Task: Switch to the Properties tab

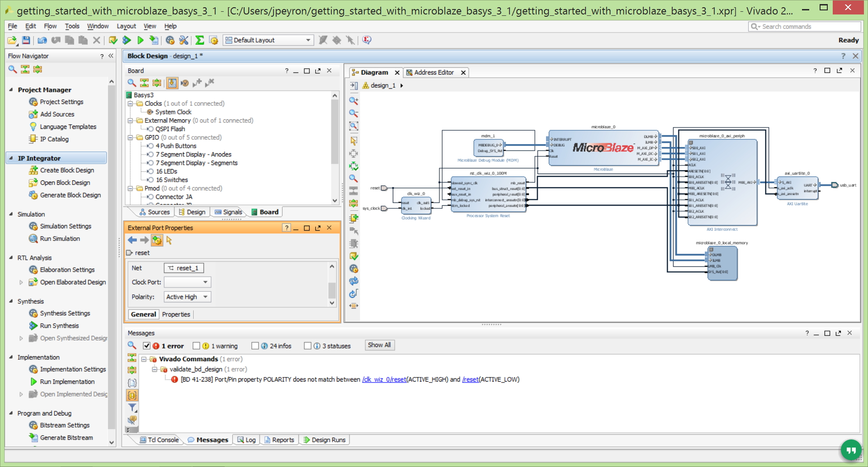Action: tap(176, 315)
